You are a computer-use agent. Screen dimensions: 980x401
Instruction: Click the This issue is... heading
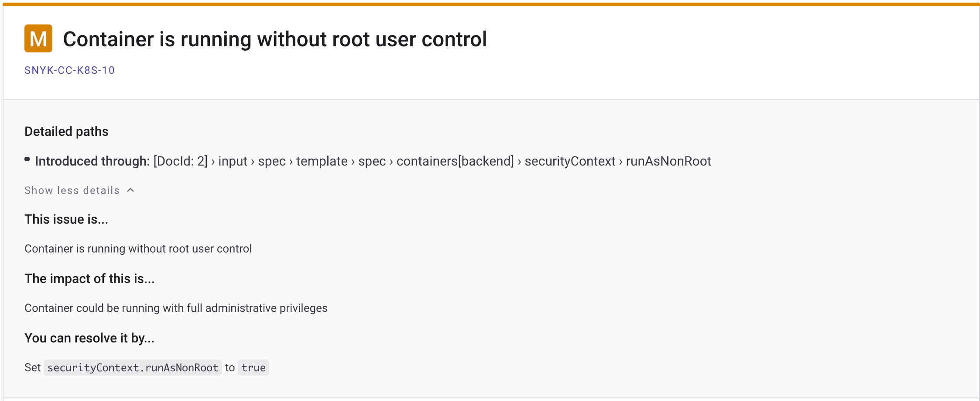(x=66, y=219)
